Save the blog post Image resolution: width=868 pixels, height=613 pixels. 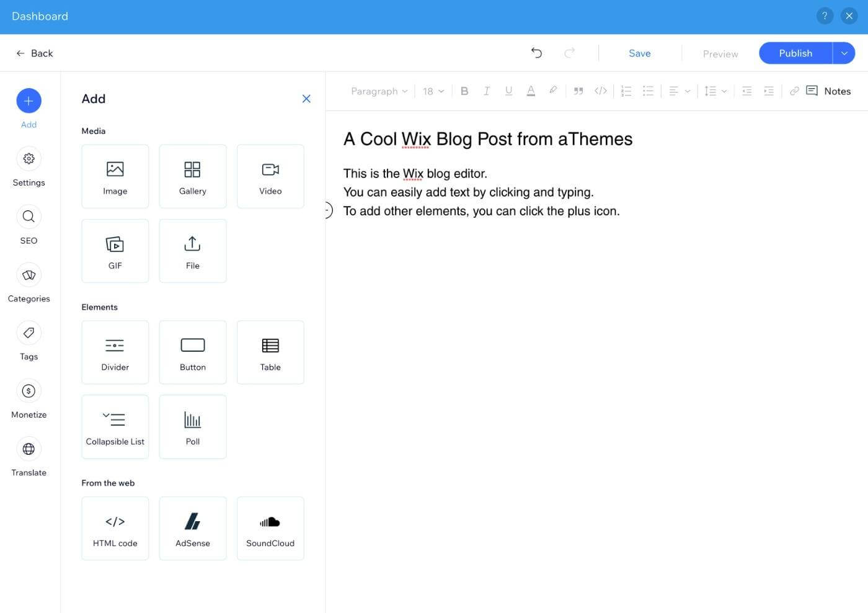coord(640,53)
